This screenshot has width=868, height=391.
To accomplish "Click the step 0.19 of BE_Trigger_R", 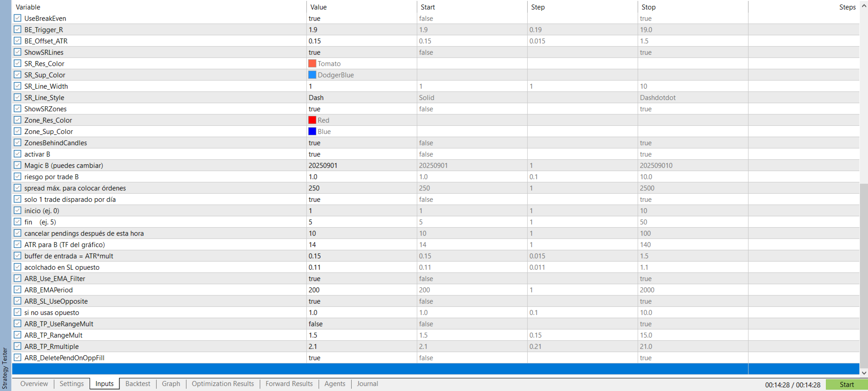I will tap(535, 29).
